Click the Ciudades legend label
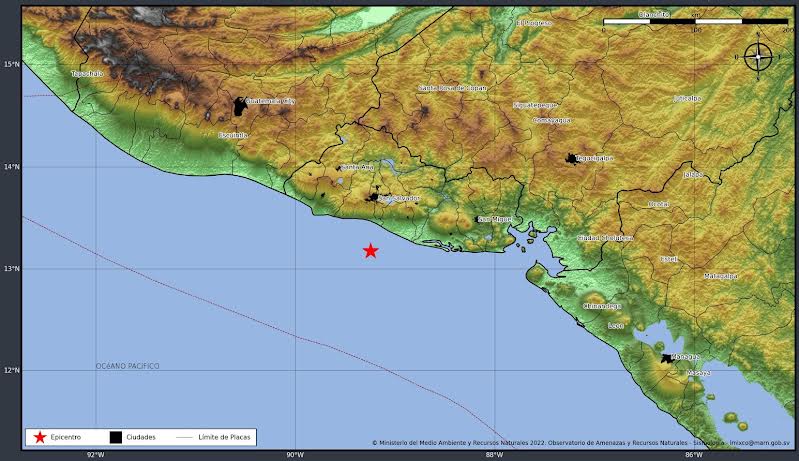Screen dimensions: 799x461 tap(142, 437)
